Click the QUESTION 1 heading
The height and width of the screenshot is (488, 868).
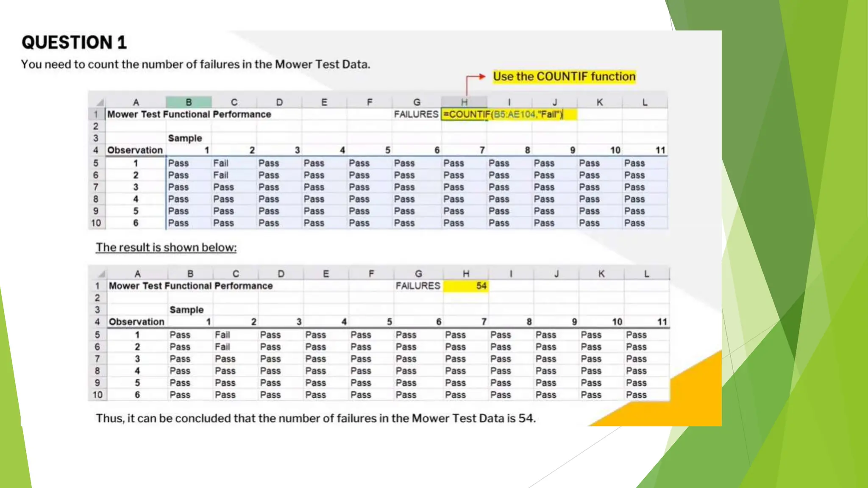coord(74,42)
